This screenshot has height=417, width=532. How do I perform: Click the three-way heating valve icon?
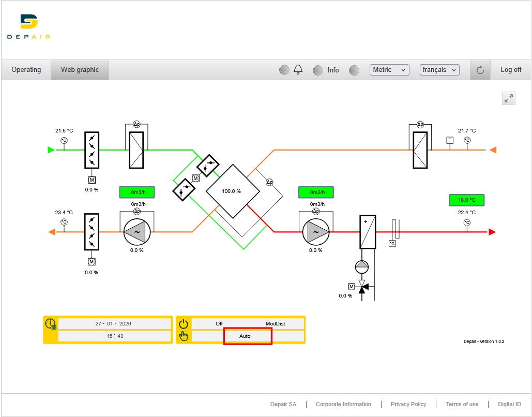(362, 287)
